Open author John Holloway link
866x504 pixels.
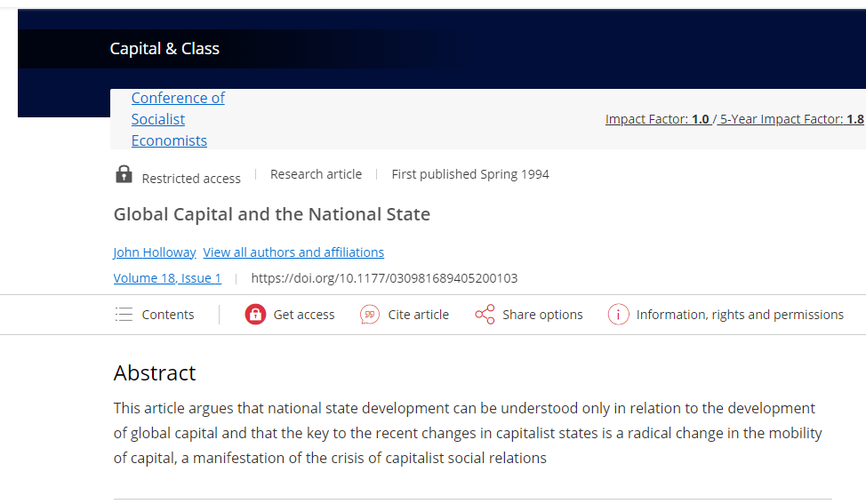point(155,252)
